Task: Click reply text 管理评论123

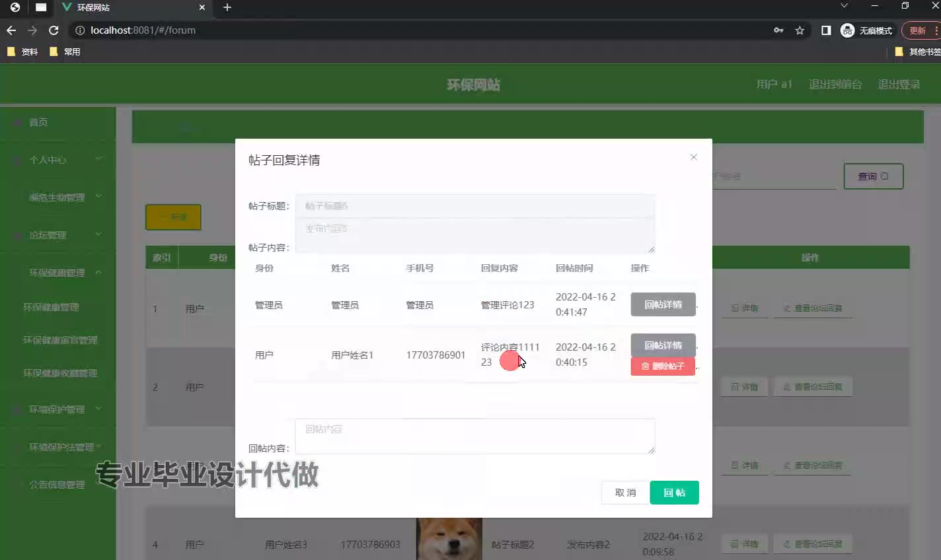Action: 508,305
